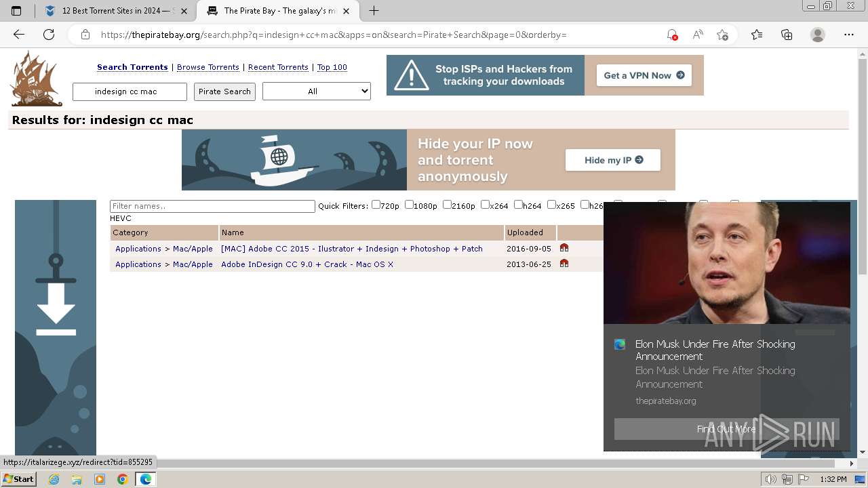
Task: Click magnet icon for InDesign CC 9.0 torrent
Action: [564, 264]
